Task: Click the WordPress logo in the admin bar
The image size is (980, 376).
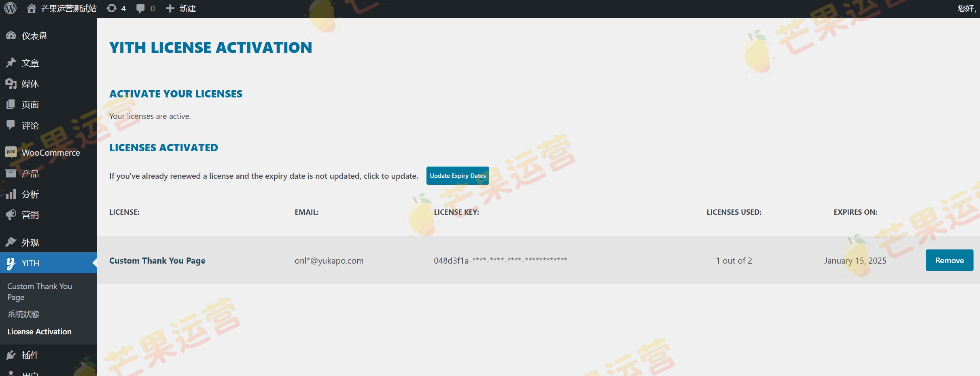Action: (11, 8)
